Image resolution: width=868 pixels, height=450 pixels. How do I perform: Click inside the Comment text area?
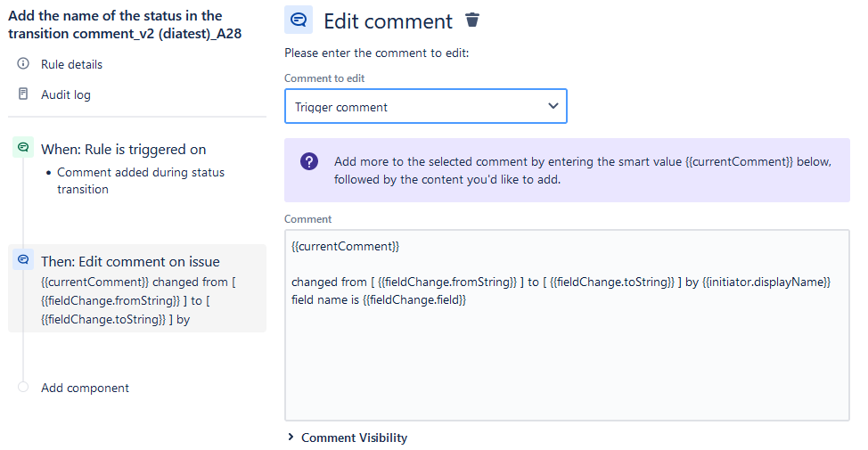(566, 365)
